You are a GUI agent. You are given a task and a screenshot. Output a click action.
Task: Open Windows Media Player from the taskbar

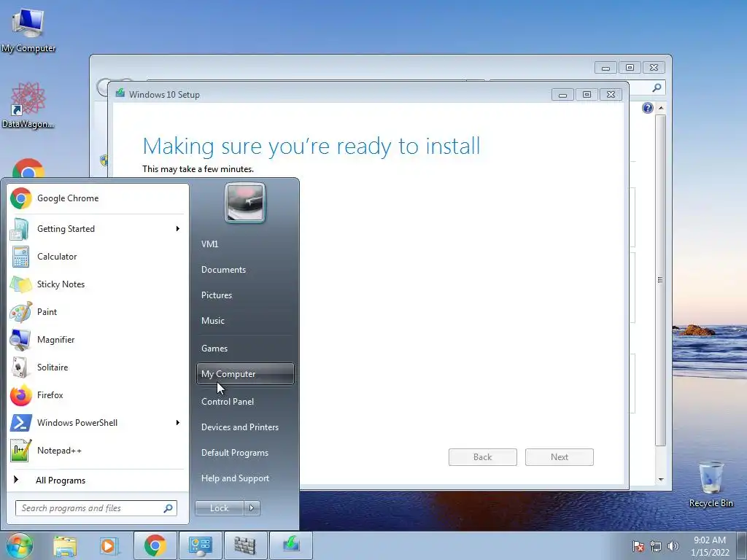(x=109, y=545)
